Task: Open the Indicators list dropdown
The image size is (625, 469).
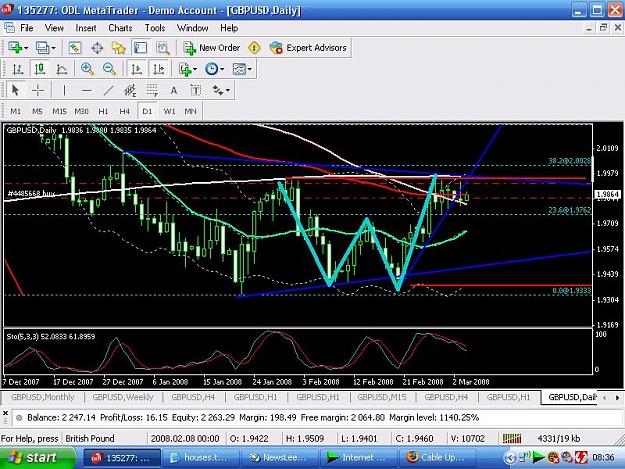Action: click(188, 69)
